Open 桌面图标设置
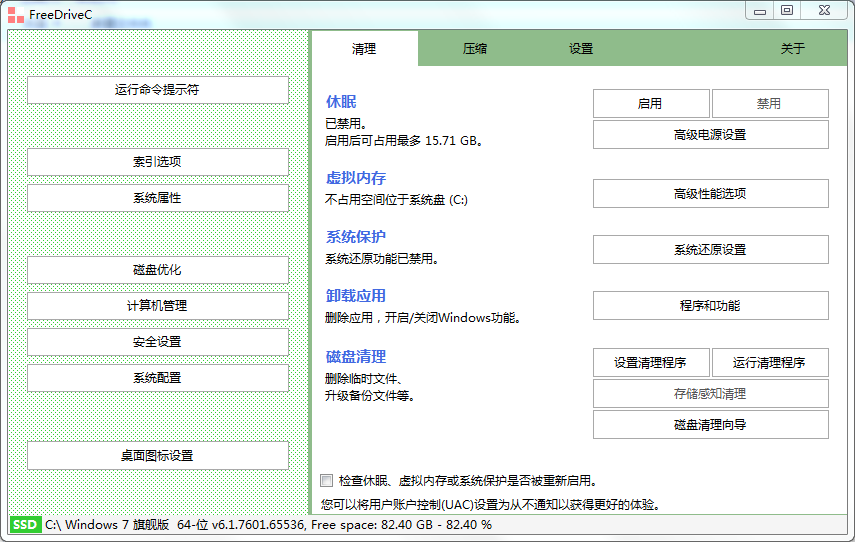Screen dimensions: 855x542 coord(157,456)
